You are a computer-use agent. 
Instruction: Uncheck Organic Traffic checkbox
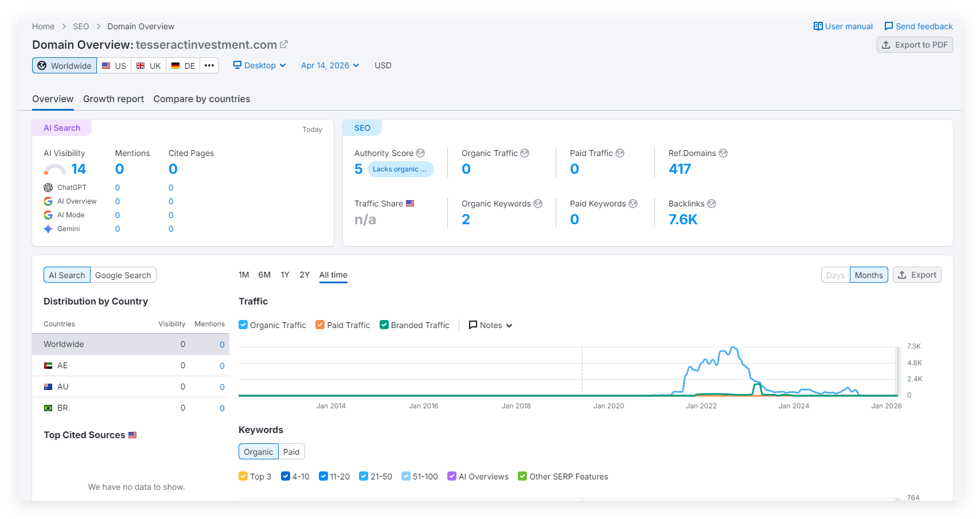pyautogui.click(x=243, y=325)
